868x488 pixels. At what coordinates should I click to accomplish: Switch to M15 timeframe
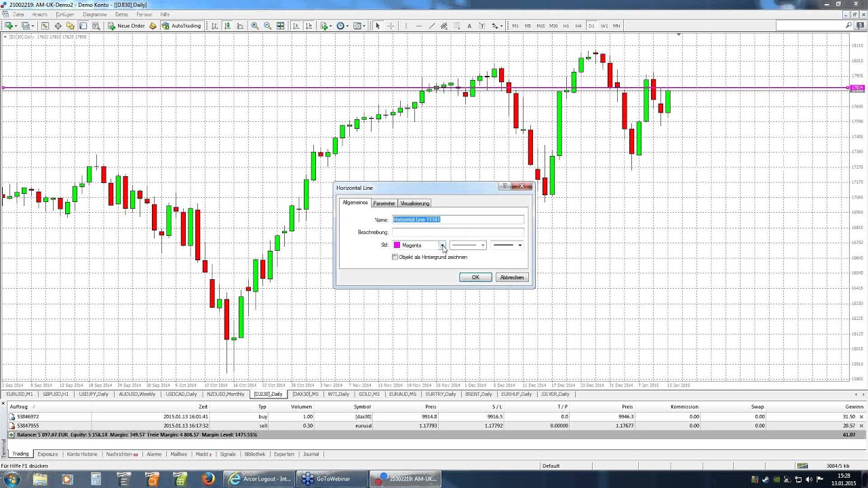540,26
